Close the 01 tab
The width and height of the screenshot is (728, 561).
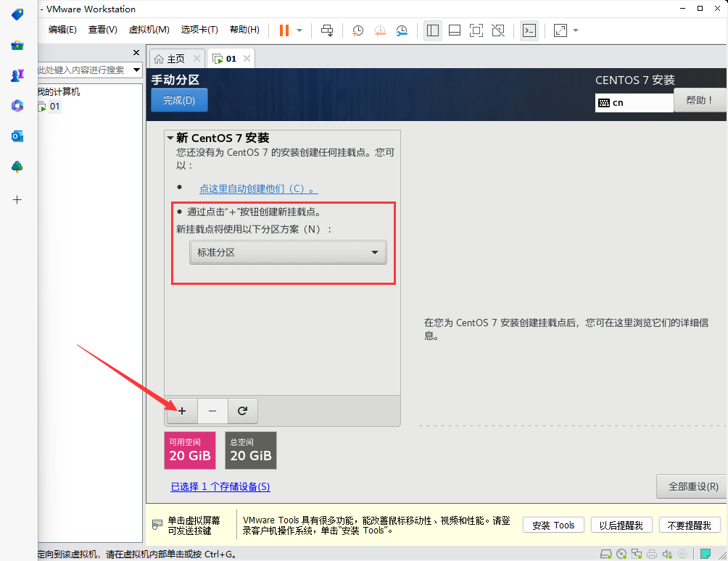coord(247,59)
